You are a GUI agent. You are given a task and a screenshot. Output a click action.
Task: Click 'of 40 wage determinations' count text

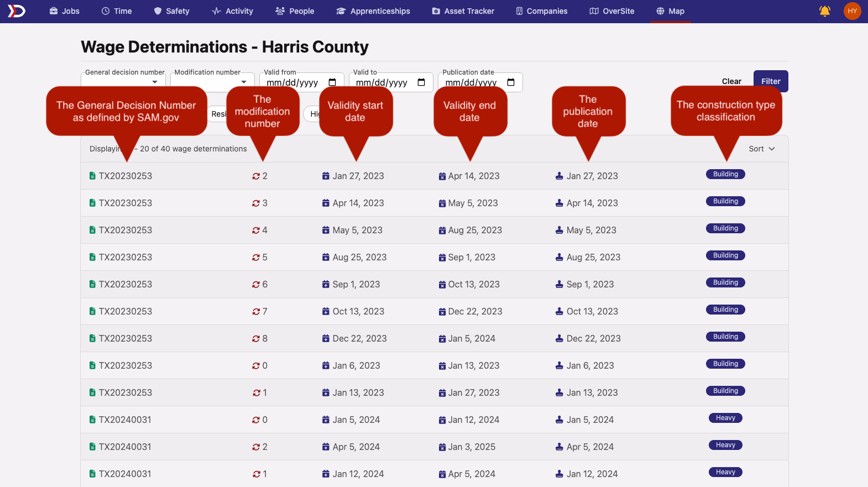[x=199, y=149]
